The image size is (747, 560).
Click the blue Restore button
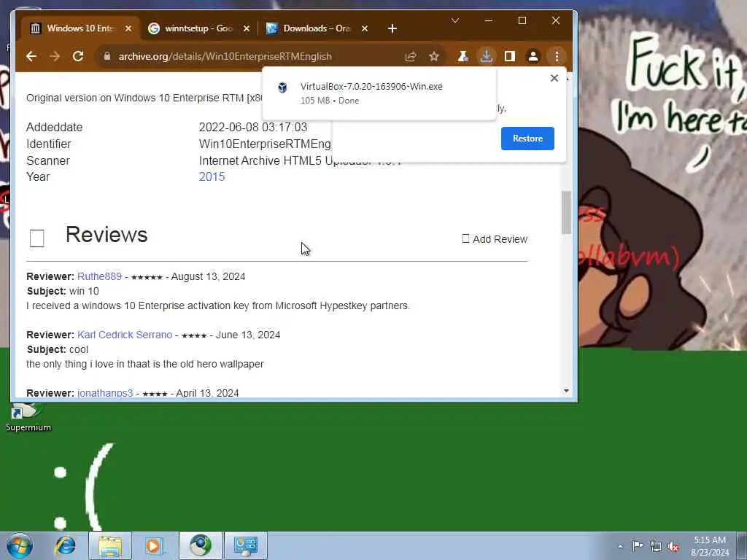tap(527, 138)
